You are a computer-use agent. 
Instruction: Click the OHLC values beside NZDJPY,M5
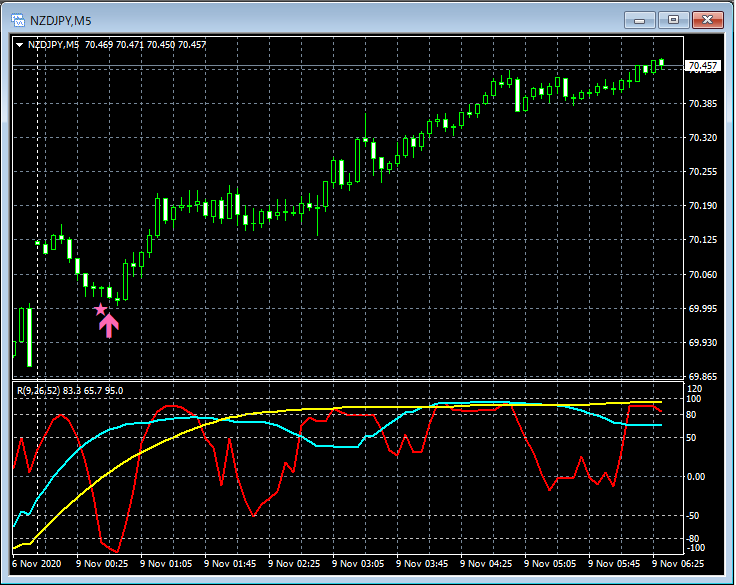146,45
